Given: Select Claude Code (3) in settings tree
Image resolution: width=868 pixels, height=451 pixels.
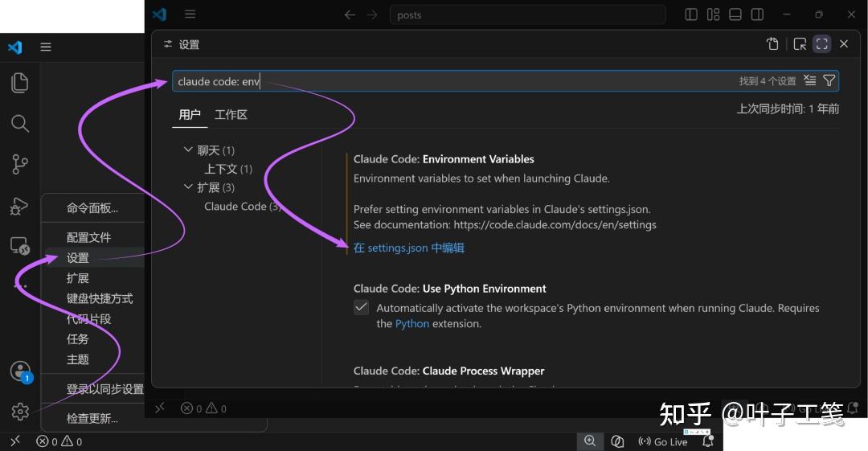Looking at the screenshot, I should click(243, 206).
